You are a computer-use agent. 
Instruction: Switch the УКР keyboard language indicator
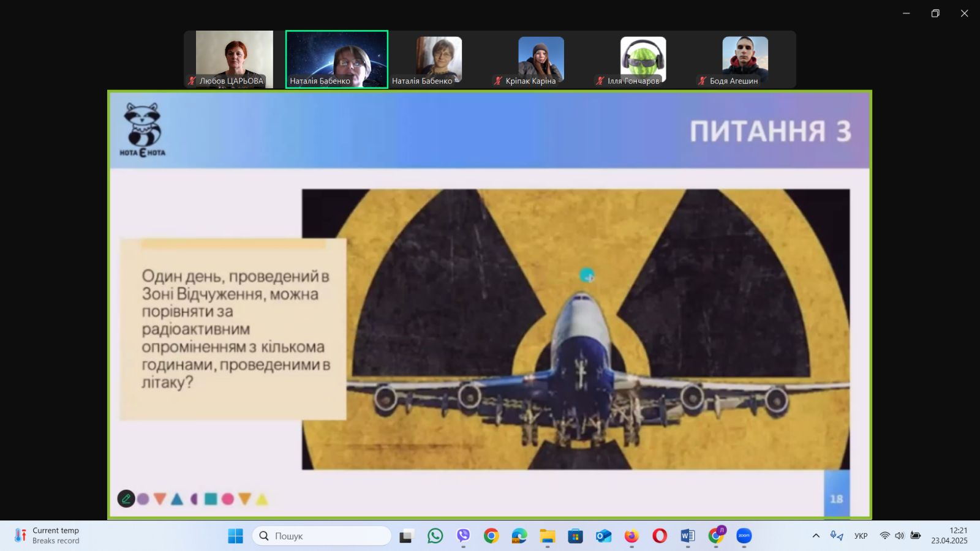pyautogui.click(x=861, y=536)
